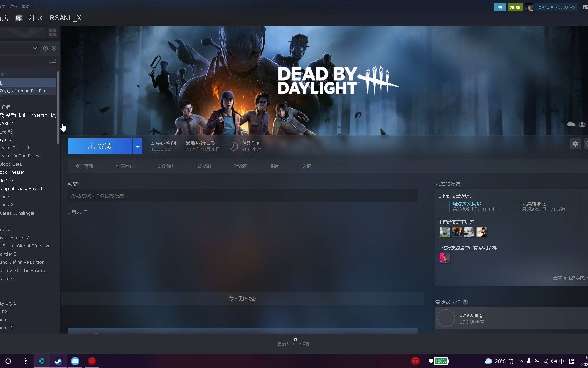Expand the install options arrow
The width and height of the screenshot is (588, 368).
click(x=137, y=146)
